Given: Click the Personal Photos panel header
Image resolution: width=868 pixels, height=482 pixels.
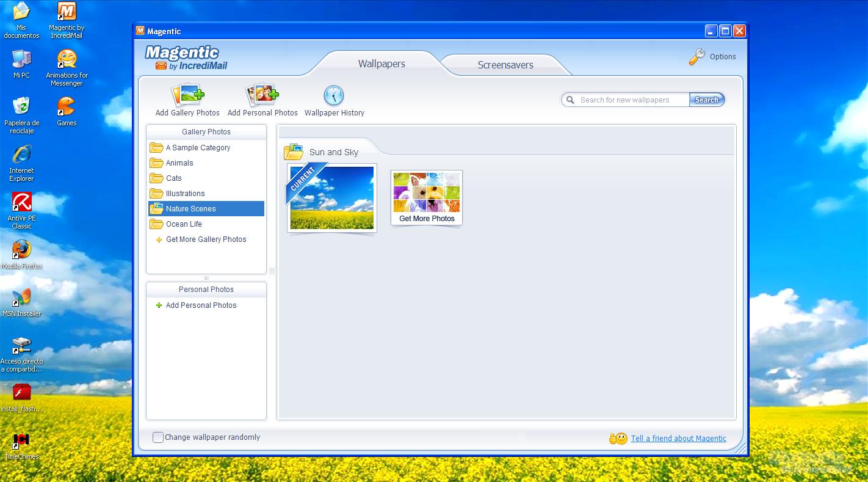Looking at the screenshot, I should 206,290.
